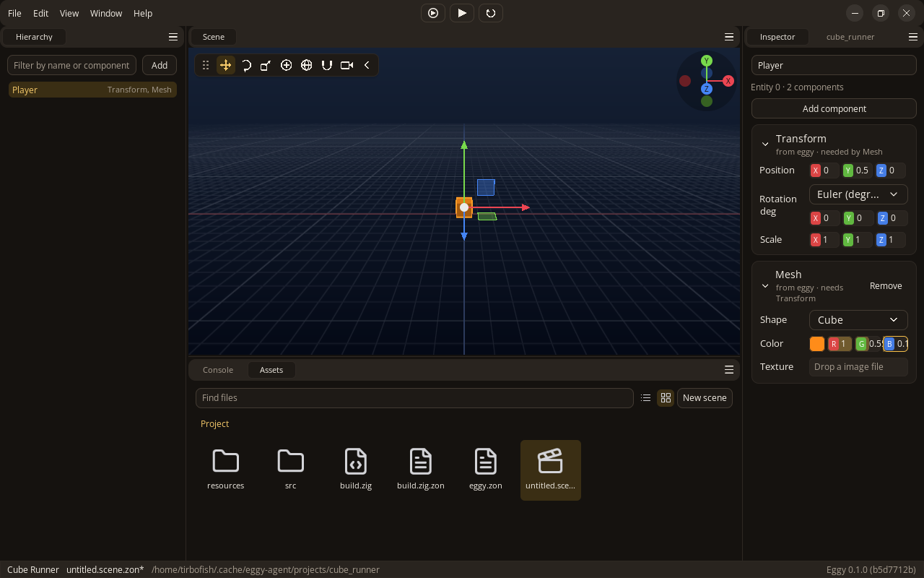Open the Inspector panel hamburger menu

913,37
